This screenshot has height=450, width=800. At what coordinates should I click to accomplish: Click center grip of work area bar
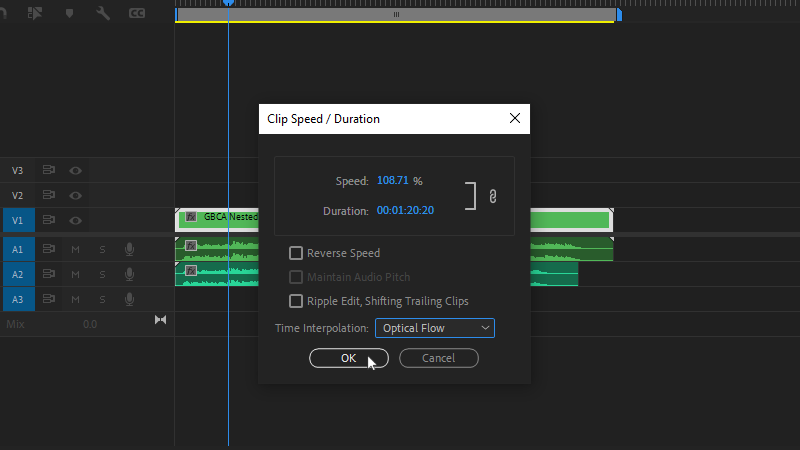pyautogui.click(x=396, y=15)
